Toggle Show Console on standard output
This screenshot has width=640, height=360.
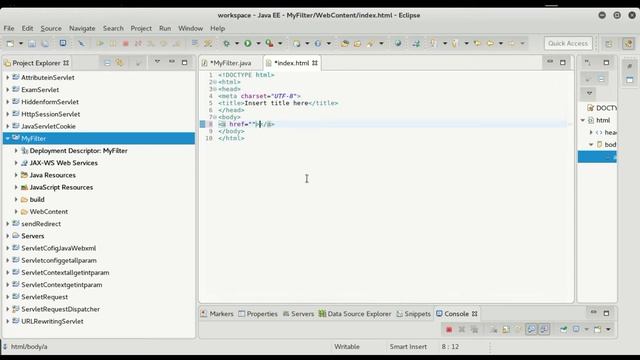(x=531, y=329)
